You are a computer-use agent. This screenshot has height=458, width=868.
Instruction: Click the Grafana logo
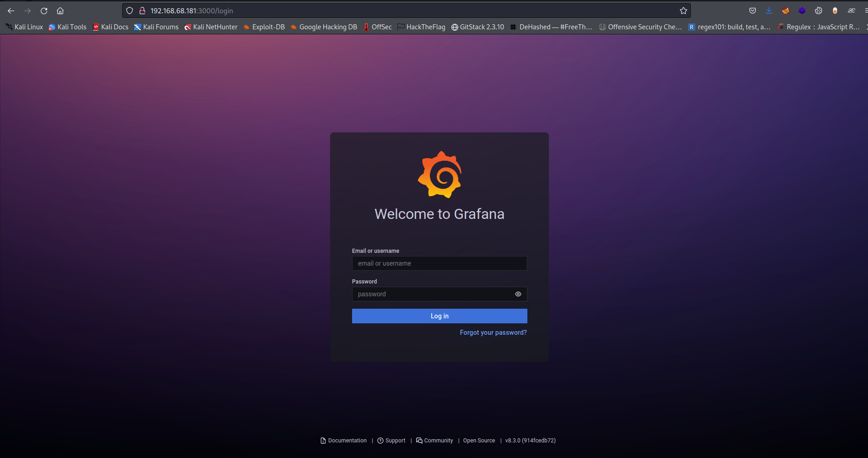tap(440, 174)
